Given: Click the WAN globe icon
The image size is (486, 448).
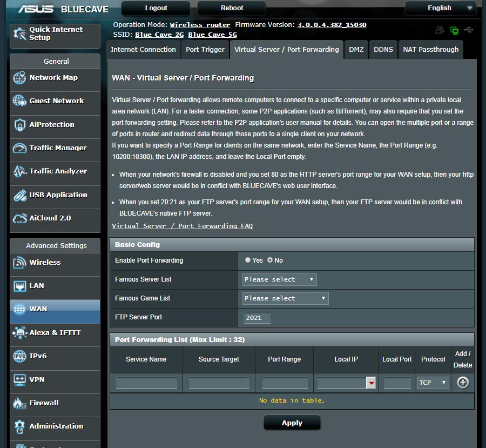Looking at the screenshot, I should 19,309.
